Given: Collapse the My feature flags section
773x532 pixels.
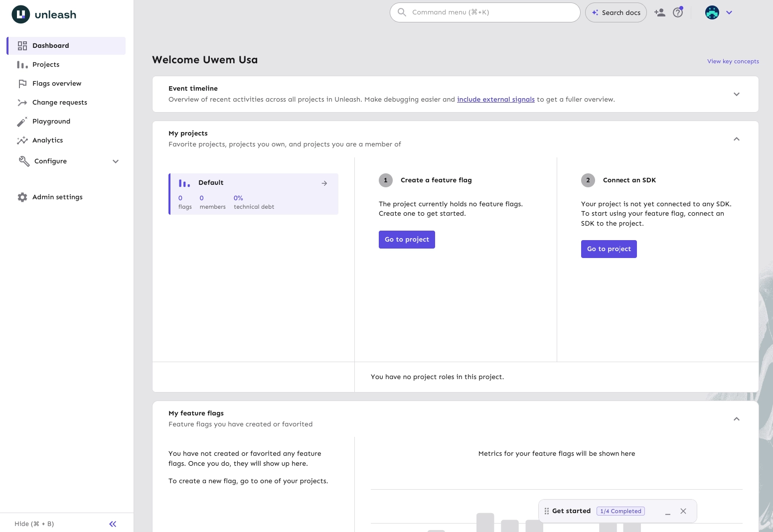Looking at the screenshot, I should pyautogui.click(x=737, y=419).
